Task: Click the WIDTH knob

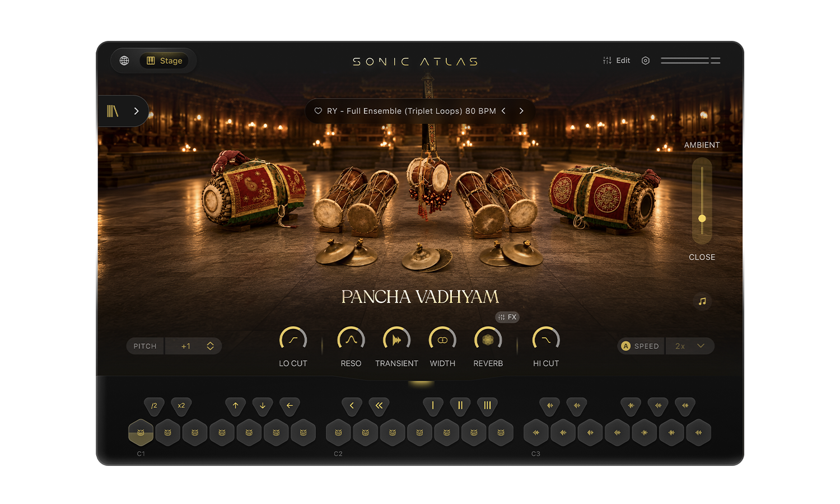Action: click(x=442, y=340)
